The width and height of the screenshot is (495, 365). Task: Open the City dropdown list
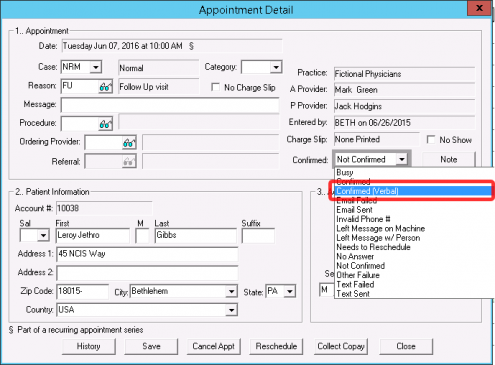click(x=231, y=291)
